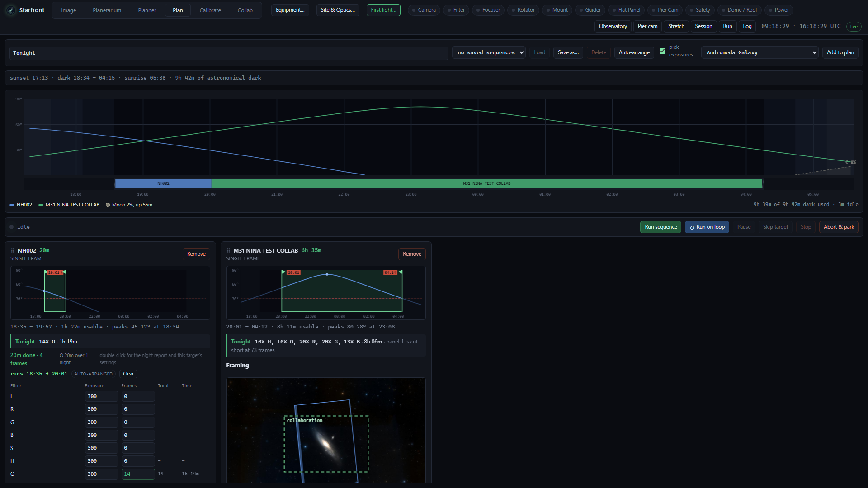This screenshot has width=868, height=488.
Task: Open the Equipment settings button
Action: (x=290, y=10)
